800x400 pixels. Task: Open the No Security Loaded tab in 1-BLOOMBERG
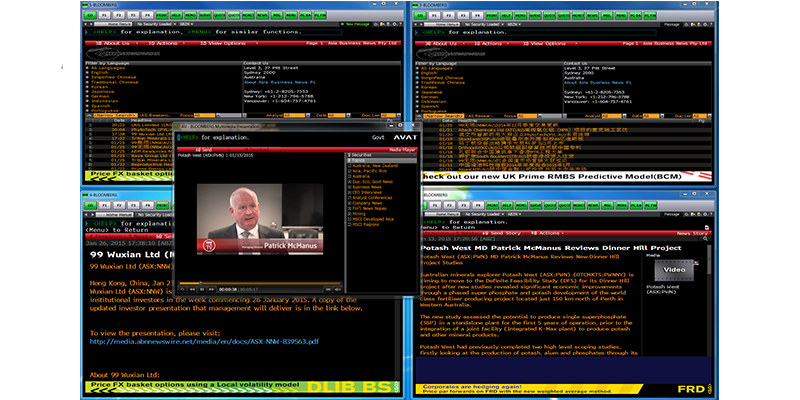(x=156, y=24)
